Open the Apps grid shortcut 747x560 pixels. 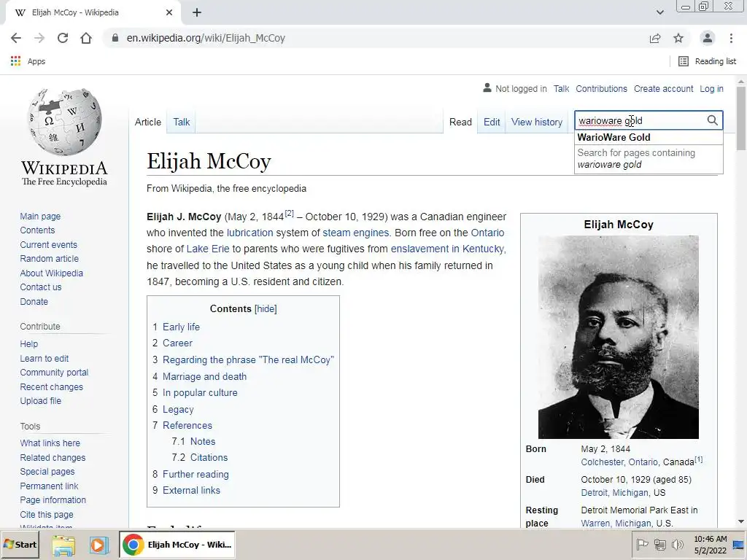coord(28,61)
